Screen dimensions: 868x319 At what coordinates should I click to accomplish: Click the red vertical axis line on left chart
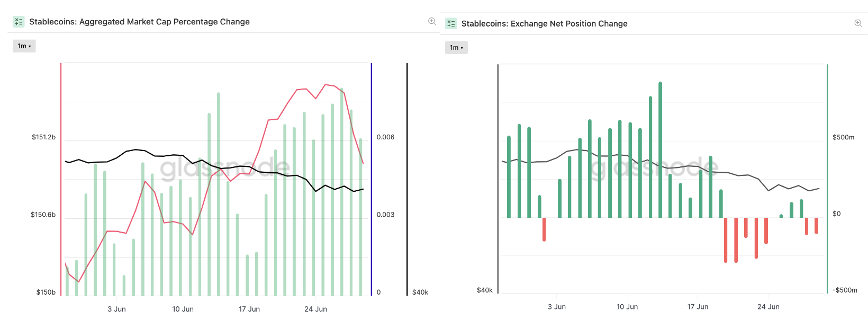[61, 180]
